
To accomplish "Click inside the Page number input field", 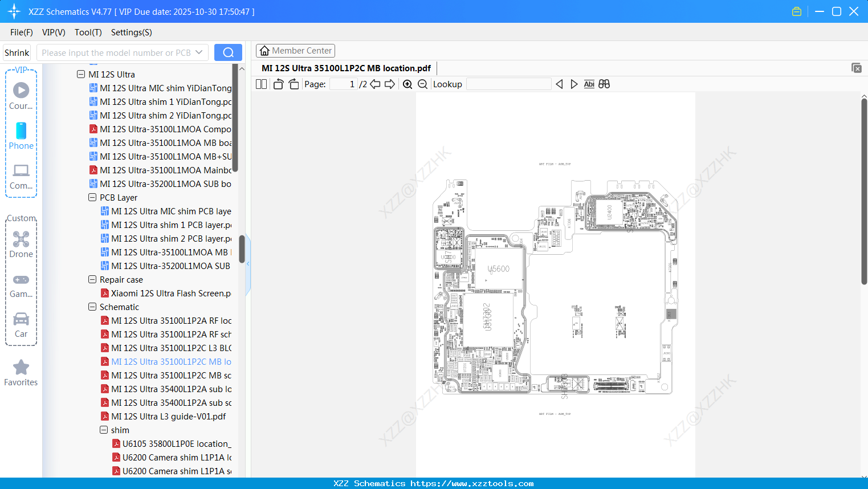I will click(x=342, y=84).
